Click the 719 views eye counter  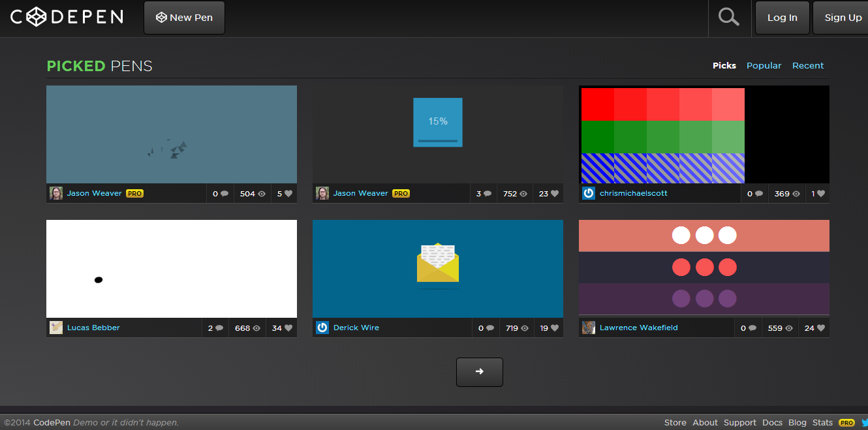(x=518, y=328)
